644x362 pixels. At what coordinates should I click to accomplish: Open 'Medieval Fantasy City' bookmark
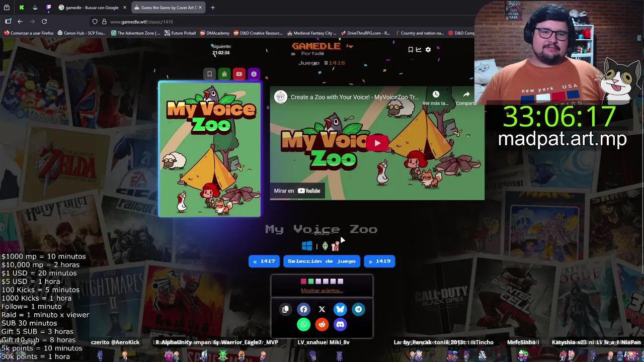tap(312, 33)
